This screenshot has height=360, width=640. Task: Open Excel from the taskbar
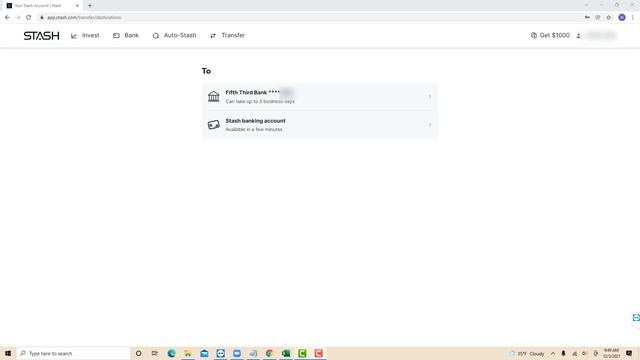coord(286,353)
